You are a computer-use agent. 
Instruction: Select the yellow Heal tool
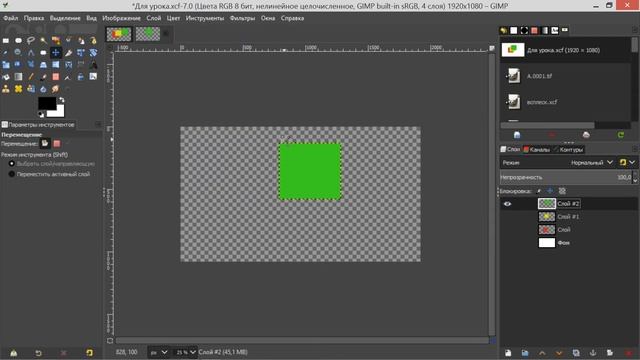point(18,89)
